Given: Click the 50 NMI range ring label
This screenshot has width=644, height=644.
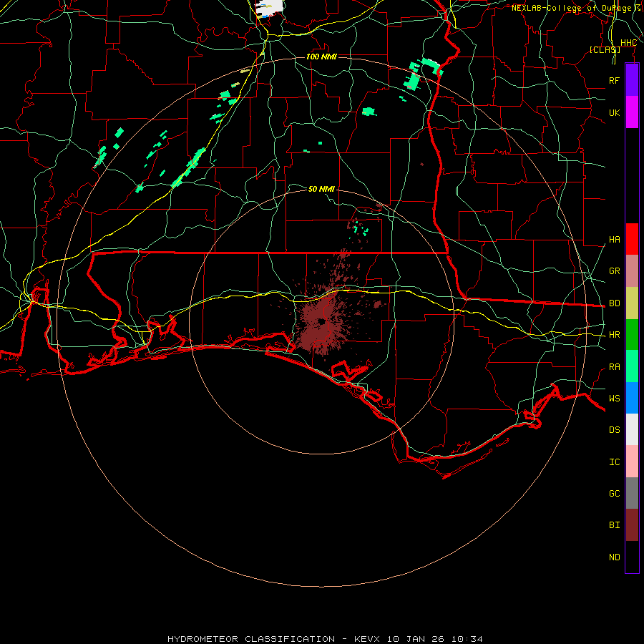Looking at the screenshot, I should 321,189.
